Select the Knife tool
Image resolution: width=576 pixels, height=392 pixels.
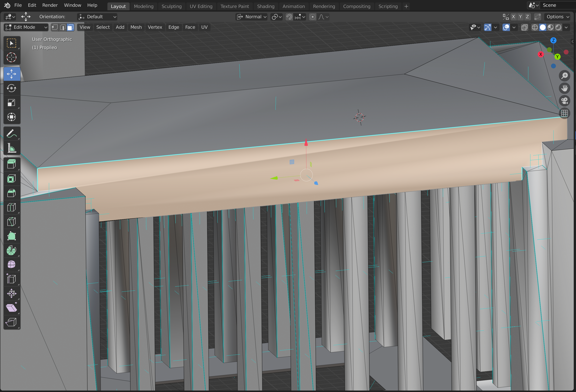coord(12,222)
